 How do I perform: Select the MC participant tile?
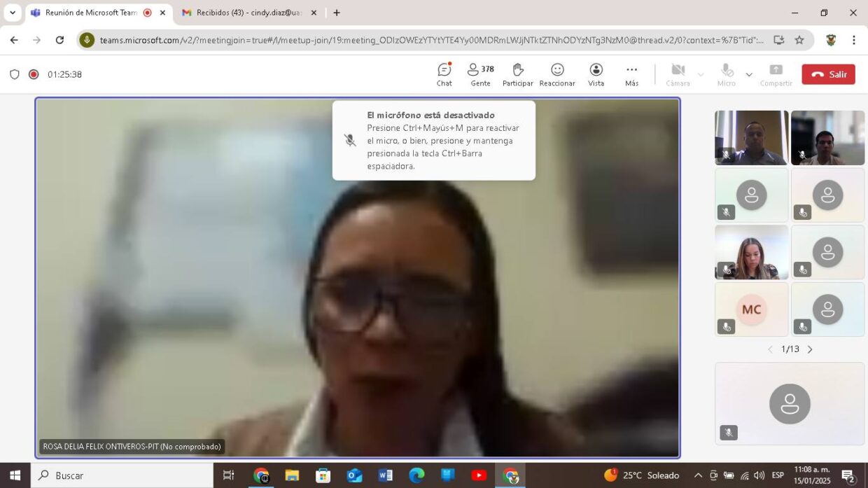tap(751, 309)
